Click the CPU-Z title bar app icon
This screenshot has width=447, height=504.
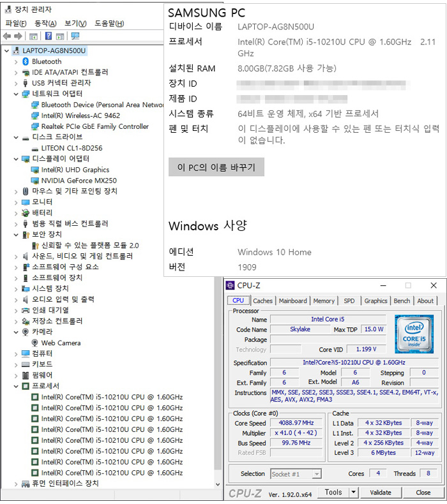pos(230,285)
